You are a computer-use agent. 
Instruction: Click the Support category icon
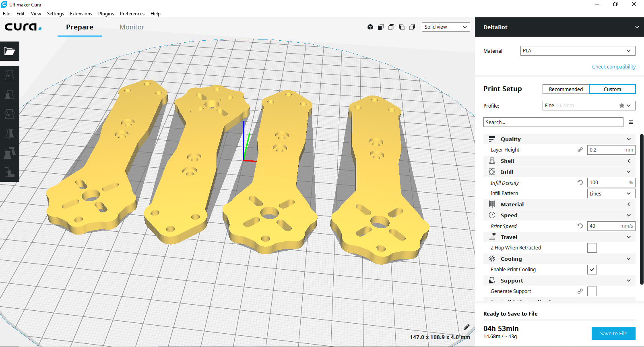[x=492, y=280]
